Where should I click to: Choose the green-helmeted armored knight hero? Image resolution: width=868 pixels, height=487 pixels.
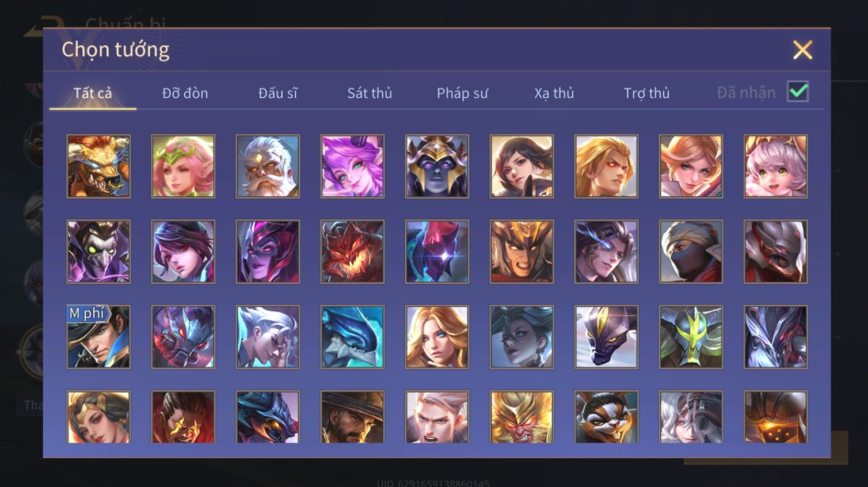click(x=691, y=337)
